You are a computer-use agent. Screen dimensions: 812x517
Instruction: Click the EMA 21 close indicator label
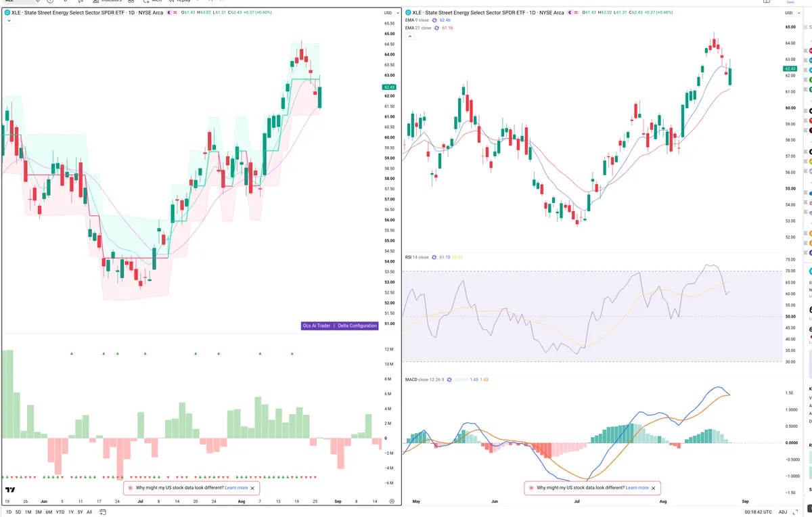pyautogui.click(x=418, y=28)
